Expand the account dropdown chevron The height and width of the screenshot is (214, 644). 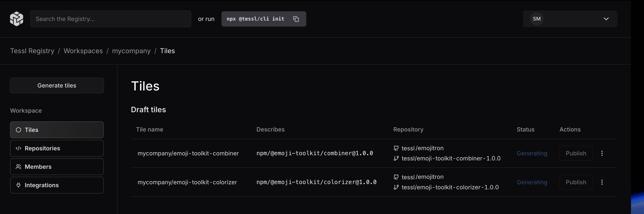(606, 19)
